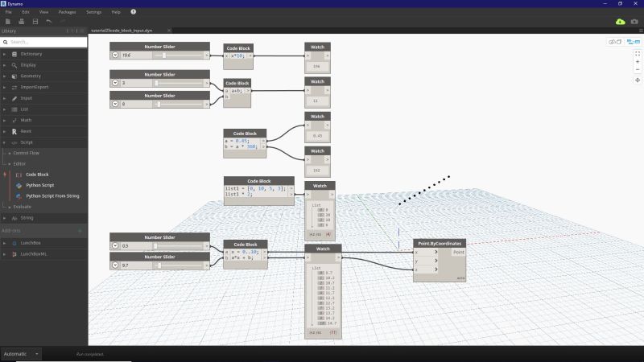Click the cloud upload icon

tap(620, 22)
